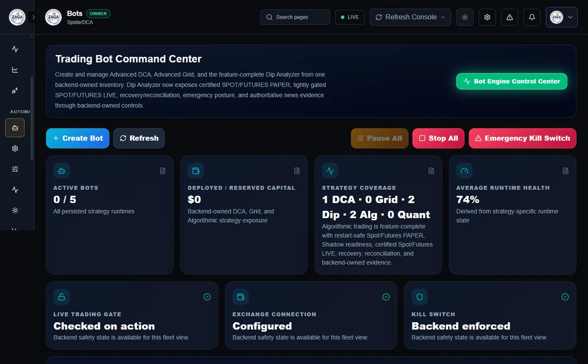Screen dimensions: 588x364
Task: Open document icon on Strategy Coverage card
Action: [431, 171]
